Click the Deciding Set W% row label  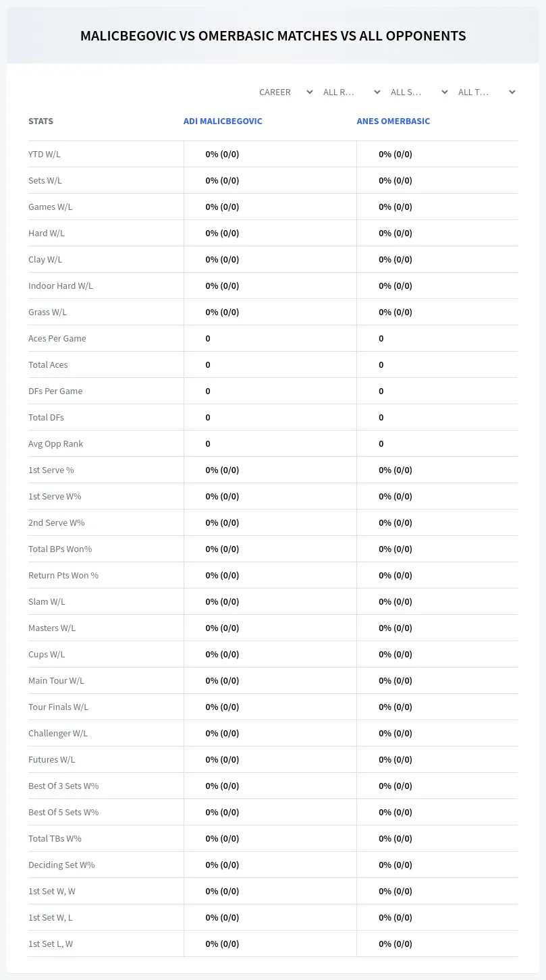[x=61, y=865]
